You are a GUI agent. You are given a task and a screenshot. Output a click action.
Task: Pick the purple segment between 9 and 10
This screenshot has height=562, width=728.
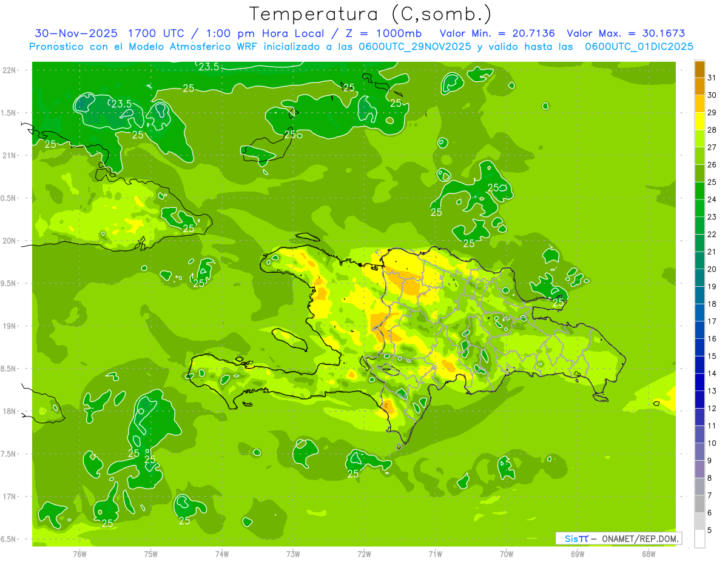(699, 452)
